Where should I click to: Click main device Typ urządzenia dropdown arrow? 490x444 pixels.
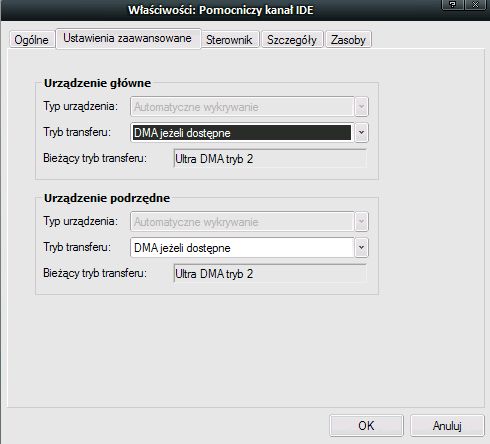click(x=361, y=107)
